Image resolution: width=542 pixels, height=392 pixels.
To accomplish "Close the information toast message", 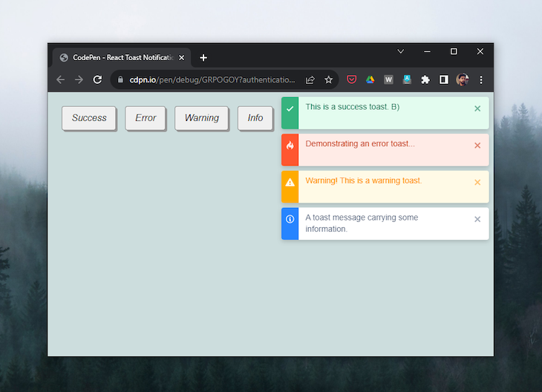I will 477,219.
